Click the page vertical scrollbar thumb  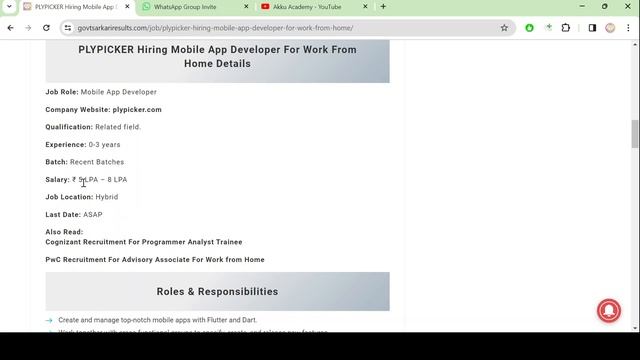(635, 134)
